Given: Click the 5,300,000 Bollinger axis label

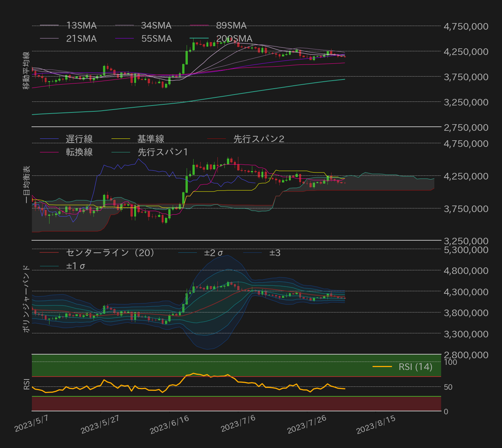Looking at the screenshot, I should pos(466,250).
